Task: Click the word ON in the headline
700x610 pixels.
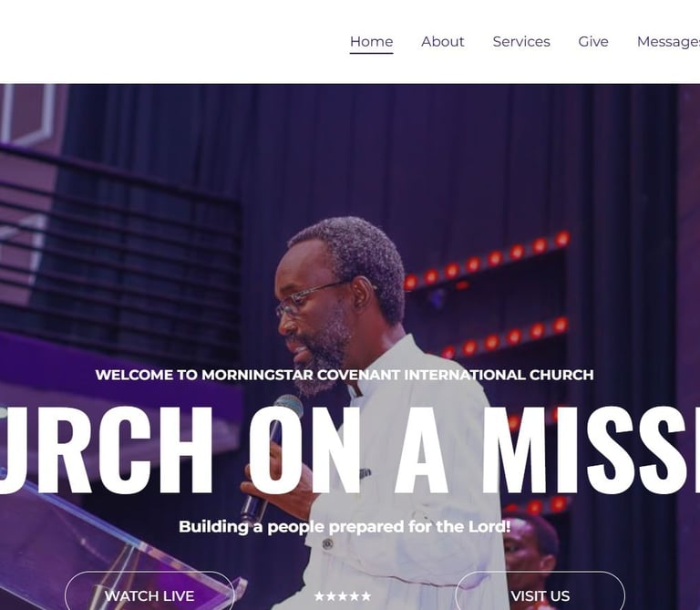Action: click(x=304, y=450)
